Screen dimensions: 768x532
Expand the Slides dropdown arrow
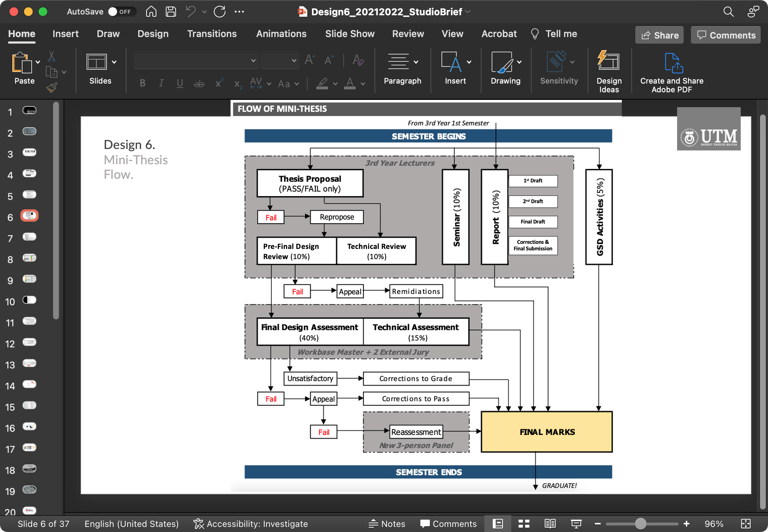114,62
